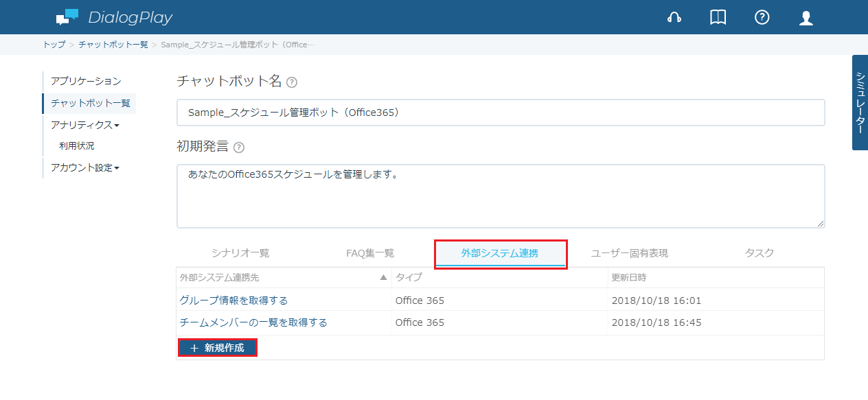
Task: Open the manual book icon
Action: click(x=718, y=18)
